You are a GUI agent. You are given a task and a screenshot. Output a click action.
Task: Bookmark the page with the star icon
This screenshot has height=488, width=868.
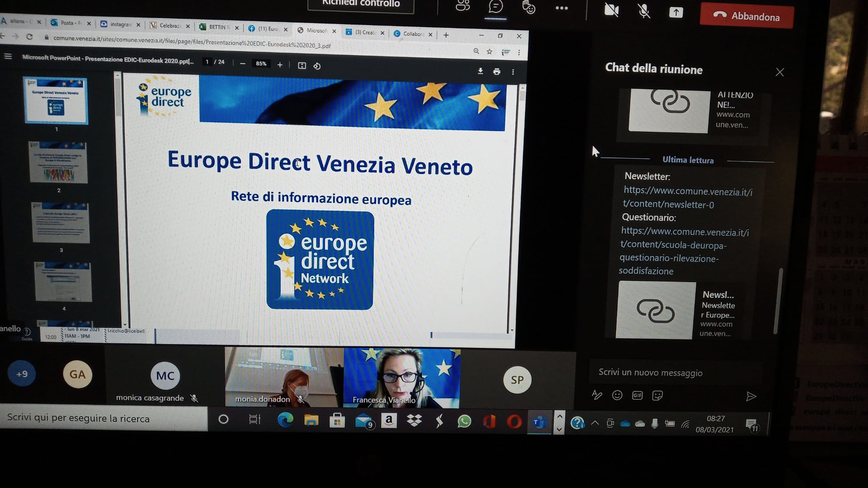(490, 51)
